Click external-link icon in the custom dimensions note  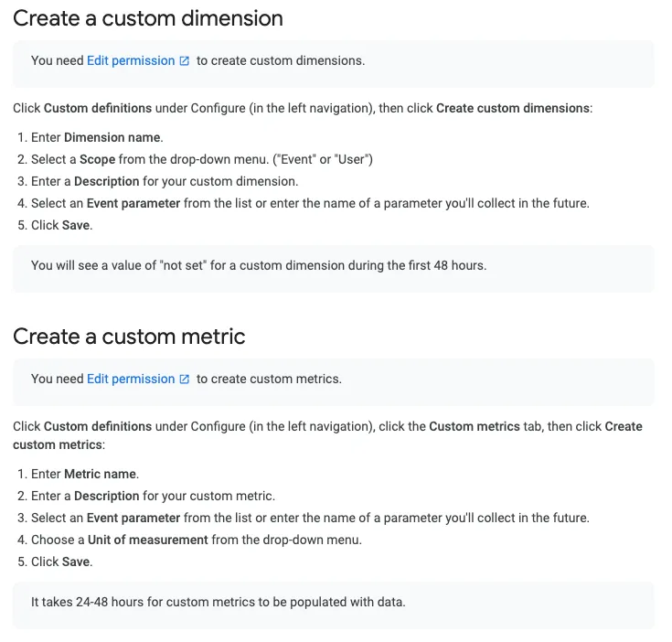[x=185, y=61]
